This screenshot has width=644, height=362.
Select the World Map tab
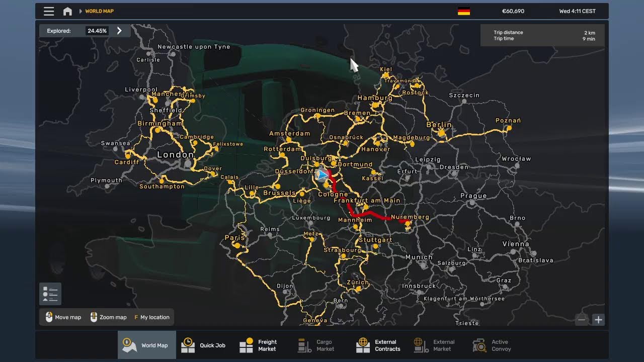tap(147, 345)
